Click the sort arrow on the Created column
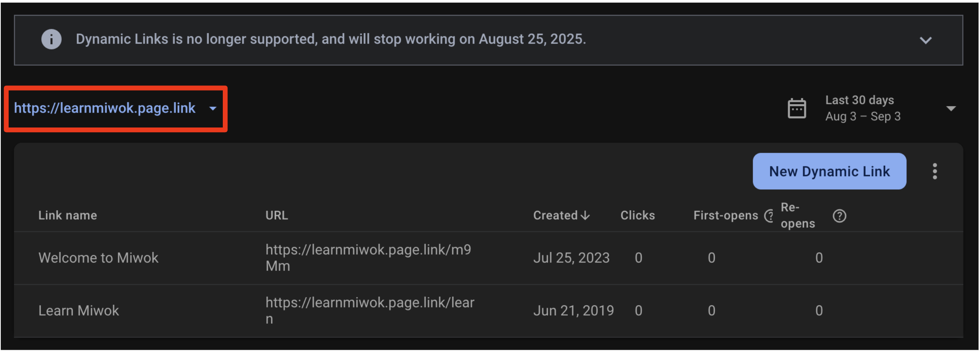980x351 pixels. pyautogui.click(x=585, y=215)
